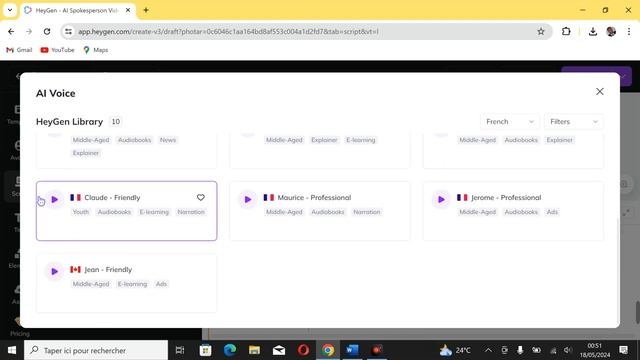Open the browser extensions menu

point(566,31)
